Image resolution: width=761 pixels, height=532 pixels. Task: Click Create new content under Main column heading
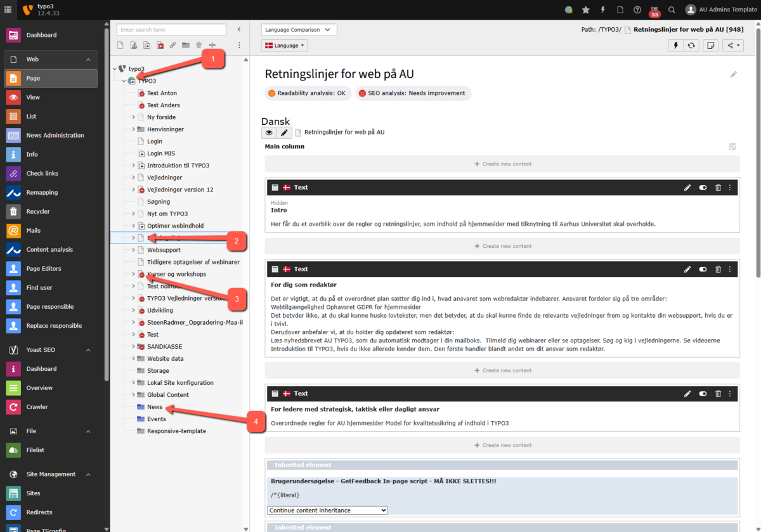(x=502, y=164)
